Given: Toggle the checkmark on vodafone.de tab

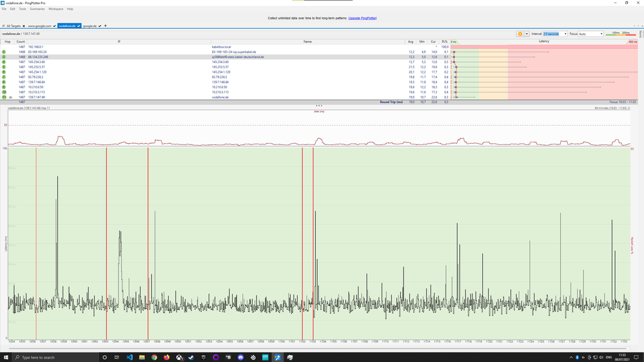Looking at the screenshot, I should point(79,26).
